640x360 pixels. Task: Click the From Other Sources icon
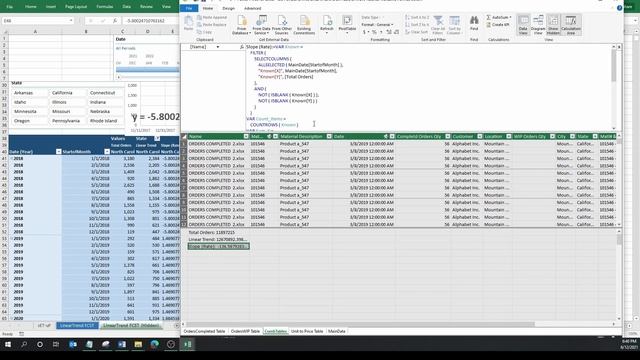coord(282,25)
